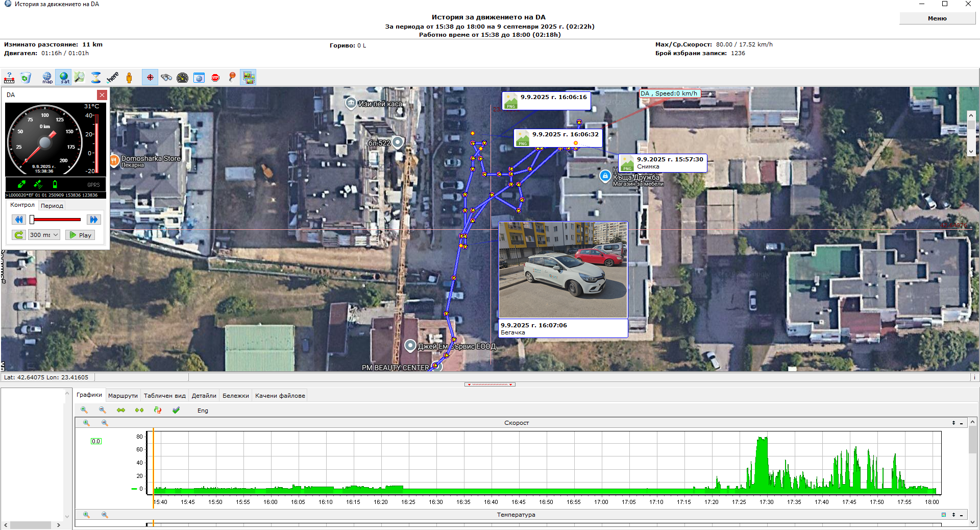Collapse the Скорост chart panel
Image resolution: width=980 pixels, height=530 pixels.
pos(961,423)
